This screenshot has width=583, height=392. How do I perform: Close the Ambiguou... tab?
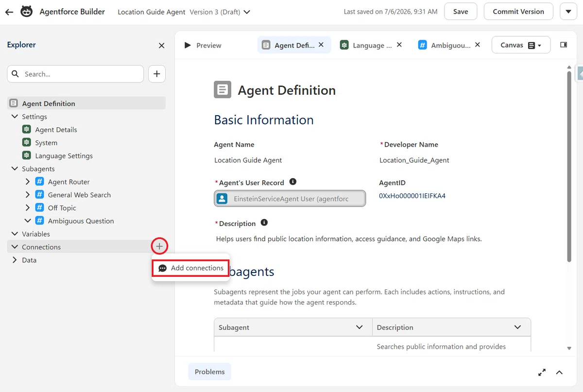(x=478, y=45)
